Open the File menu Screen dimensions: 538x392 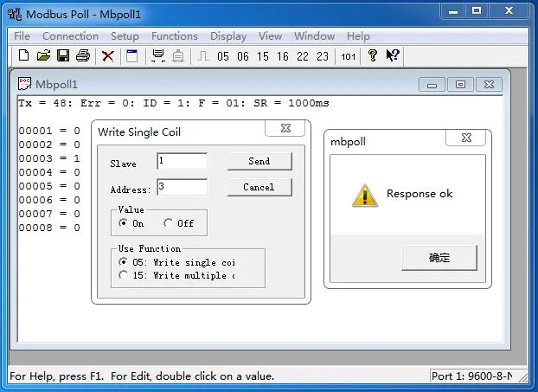pos(22,36)
